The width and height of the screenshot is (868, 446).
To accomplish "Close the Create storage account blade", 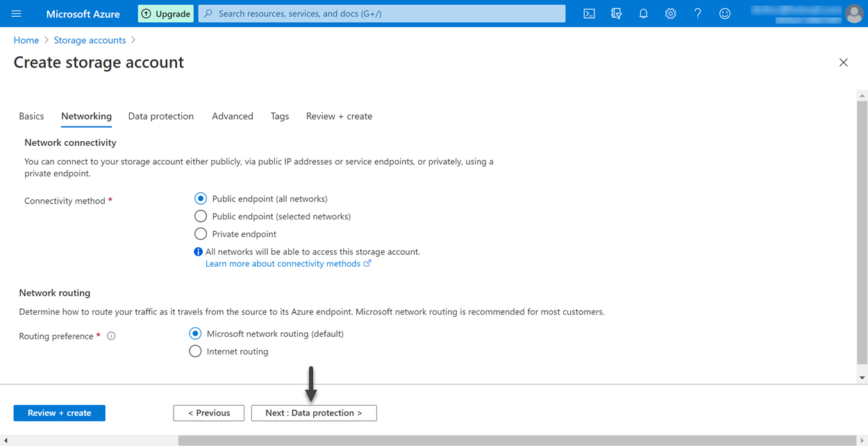I will pos(843,63).
